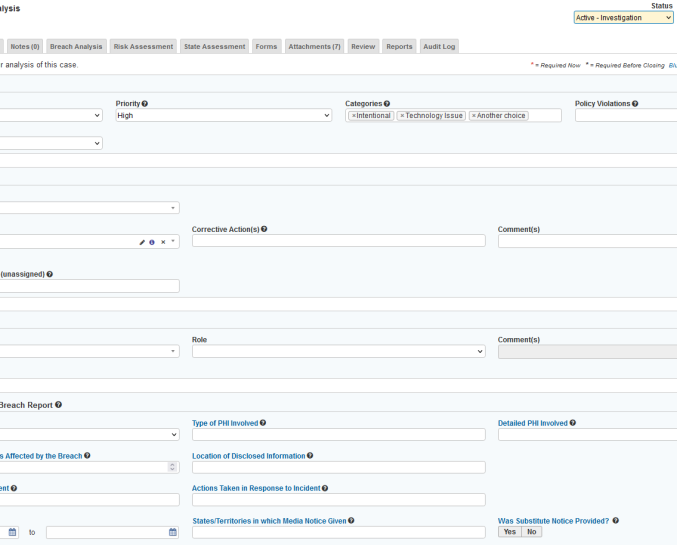Open the Policy Violations help icon

tap(634, 103)
